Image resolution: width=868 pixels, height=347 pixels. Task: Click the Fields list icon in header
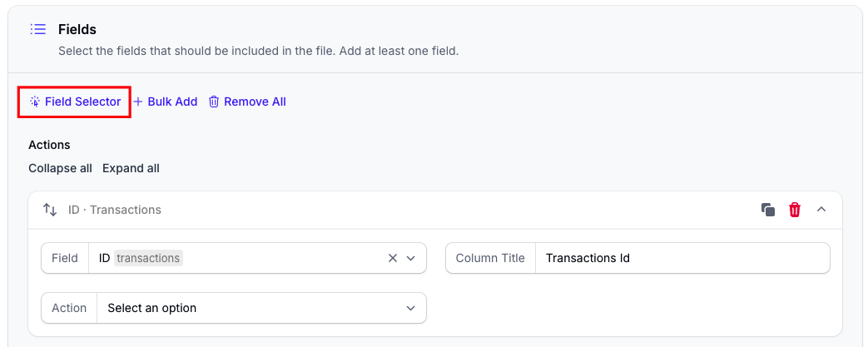(x=37, y=29)
